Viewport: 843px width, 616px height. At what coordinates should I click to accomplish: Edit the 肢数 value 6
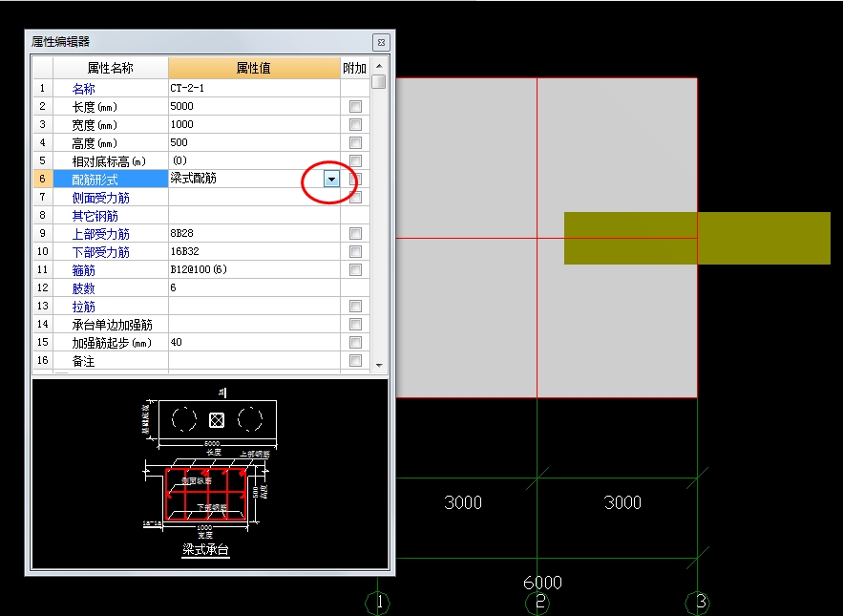pos(254,287)
